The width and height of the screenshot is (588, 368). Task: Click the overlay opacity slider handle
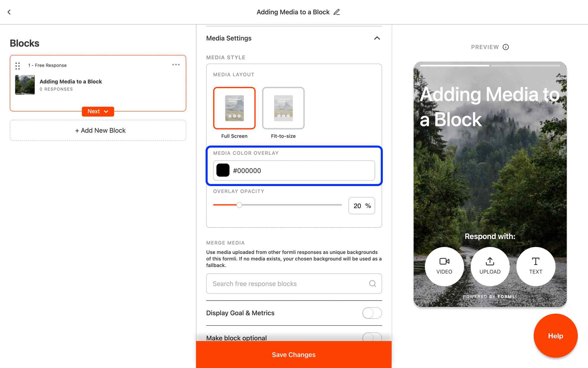click(239, 205)
